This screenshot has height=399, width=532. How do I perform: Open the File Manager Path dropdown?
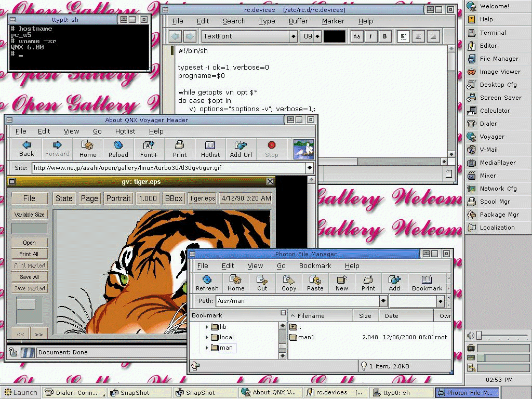(x=383, y=301)
